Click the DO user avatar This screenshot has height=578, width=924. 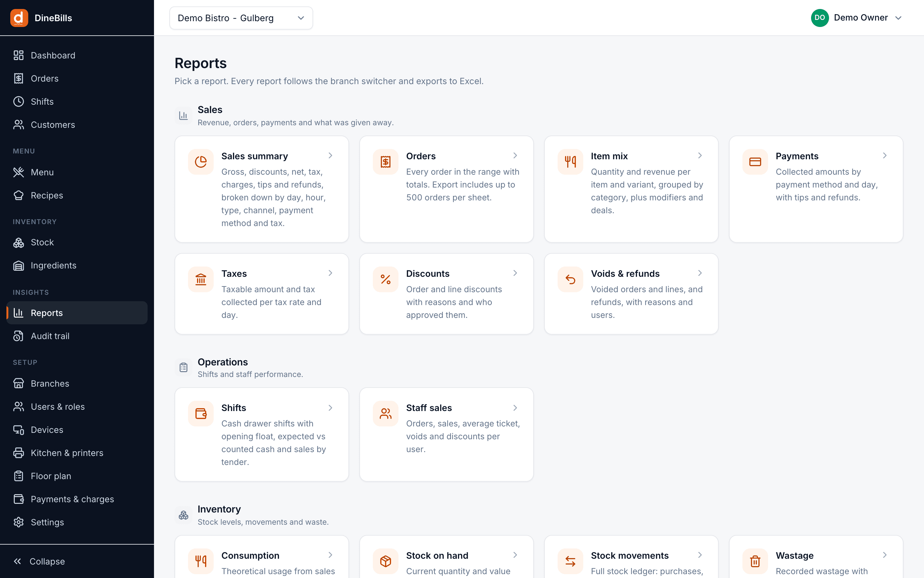[x=820, y=18]
